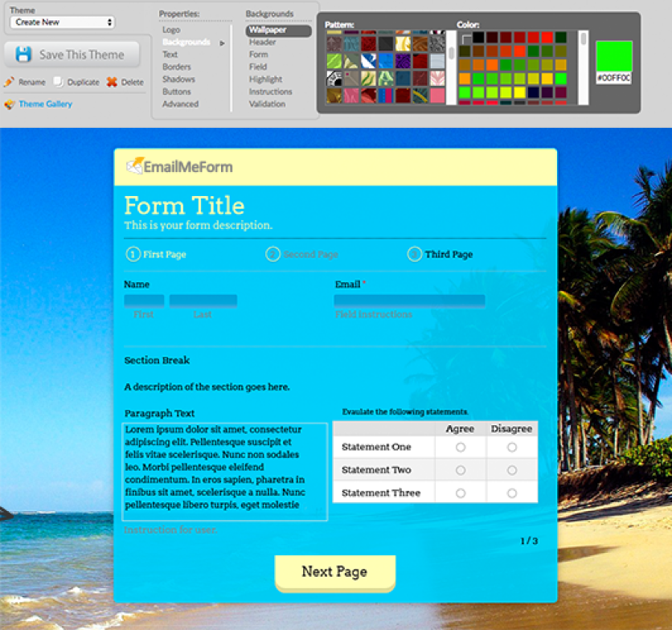Select Agree for Statement One
This screenshot has width=672, height=630.
(461, 448)
